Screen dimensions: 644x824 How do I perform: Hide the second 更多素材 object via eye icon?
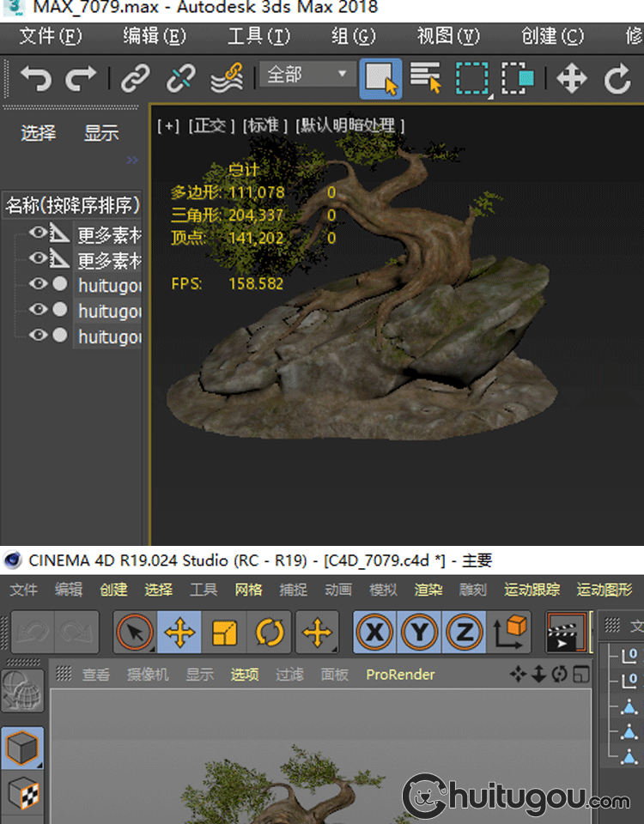point(37,257)
